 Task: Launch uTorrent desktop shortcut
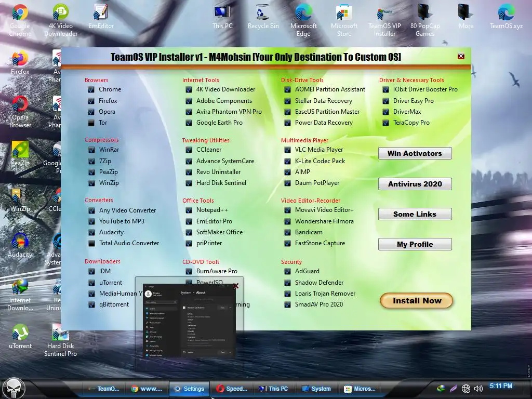pos(20,337)
